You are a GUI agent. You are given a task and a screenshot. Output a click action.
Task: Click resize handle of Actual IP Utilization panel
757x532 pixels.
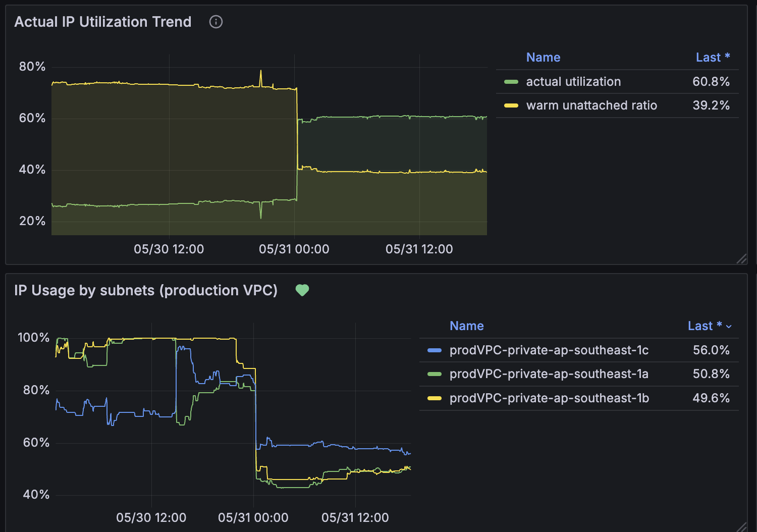point(741,259)
